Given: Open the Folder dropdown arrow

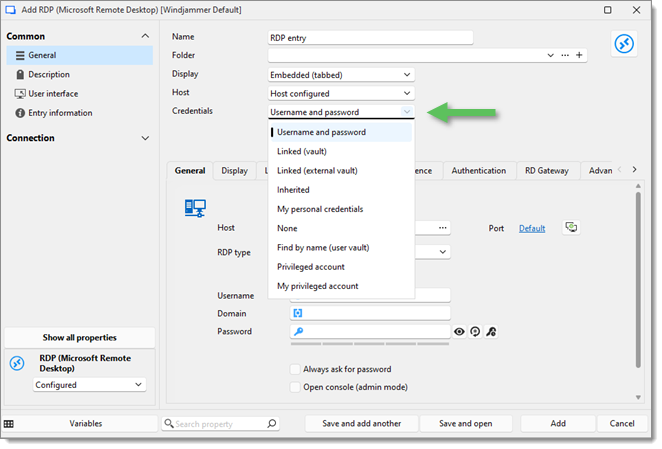Looking at the screenshot, I should pos(551,55).
